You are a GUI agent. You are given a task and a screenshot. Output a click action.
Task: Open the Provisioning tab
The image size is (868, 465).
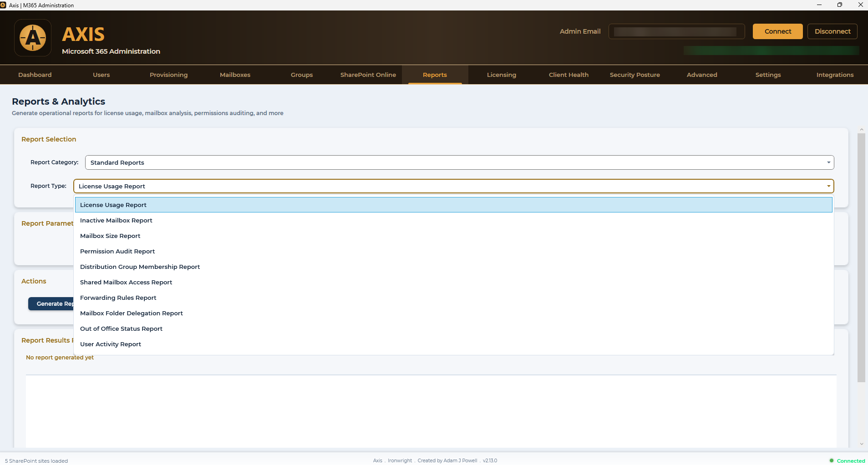click(x=168, y=75)
